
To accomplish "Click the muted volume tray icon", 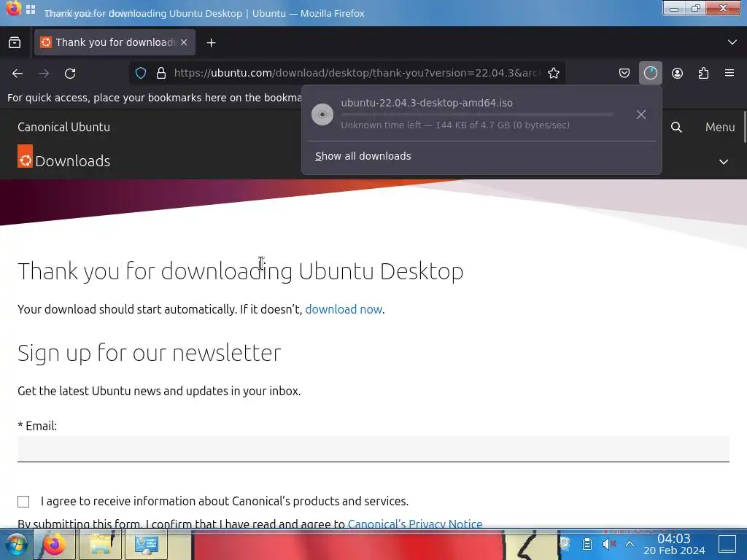I will point(608,544).
